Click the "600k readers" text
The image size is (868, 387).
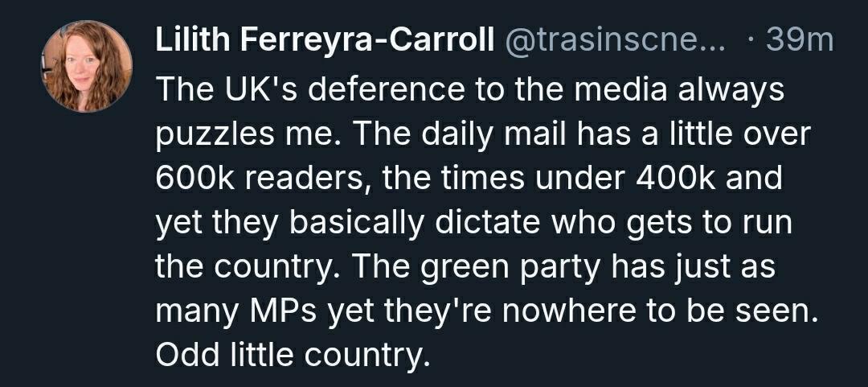pos(260,177)
